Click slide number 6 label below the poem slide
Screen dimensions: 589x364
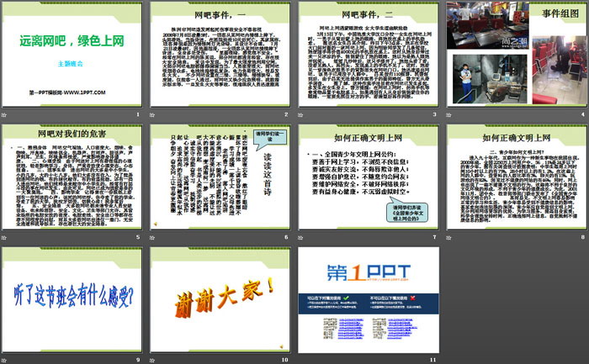point(286,237)
